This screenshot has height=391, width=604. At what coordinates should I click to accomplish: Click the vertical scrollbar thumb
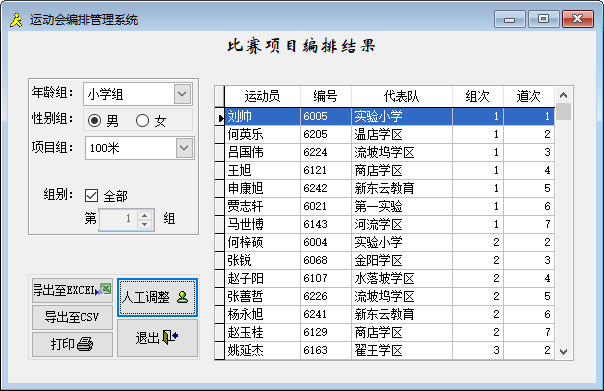point(564,111)
